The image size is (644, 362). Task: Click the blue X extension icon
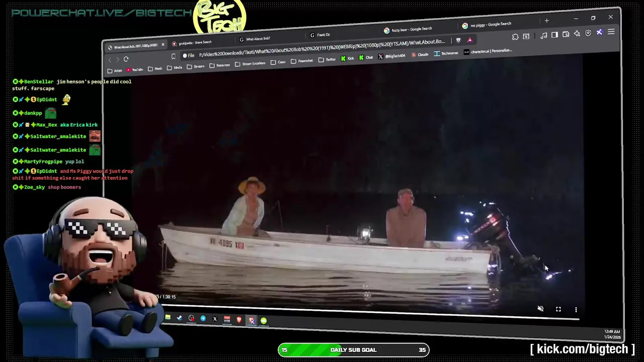pyautogui.click(x=599, y=32)
